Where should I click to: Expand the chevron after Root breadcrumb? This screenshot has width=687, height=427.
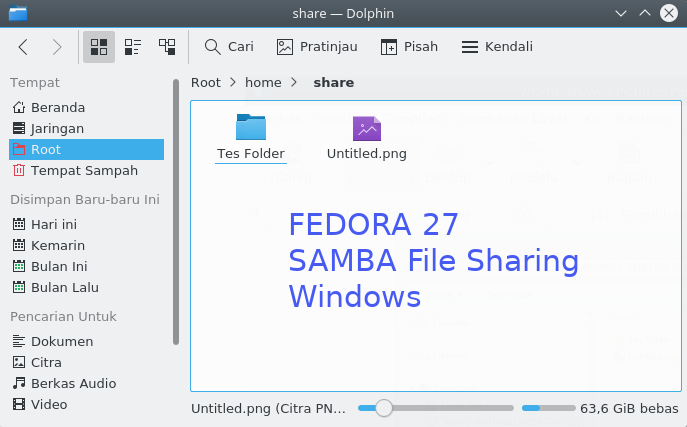click(233, 83)
